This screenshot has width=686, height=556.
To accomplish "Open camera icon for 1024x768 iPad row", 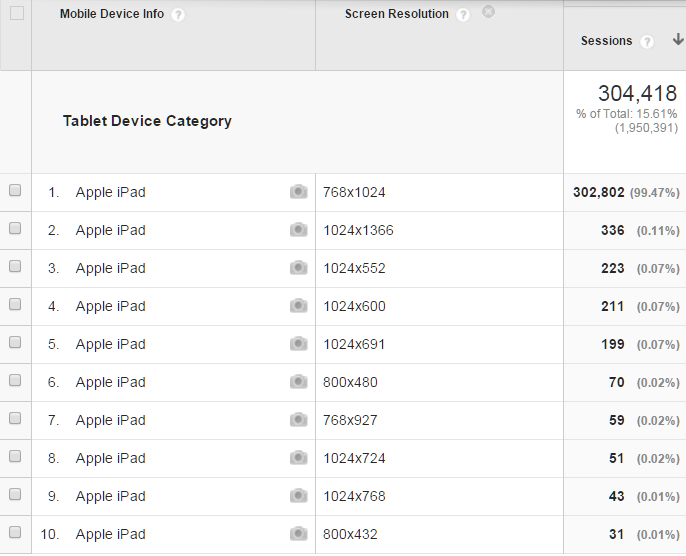I will click(298, 497).
